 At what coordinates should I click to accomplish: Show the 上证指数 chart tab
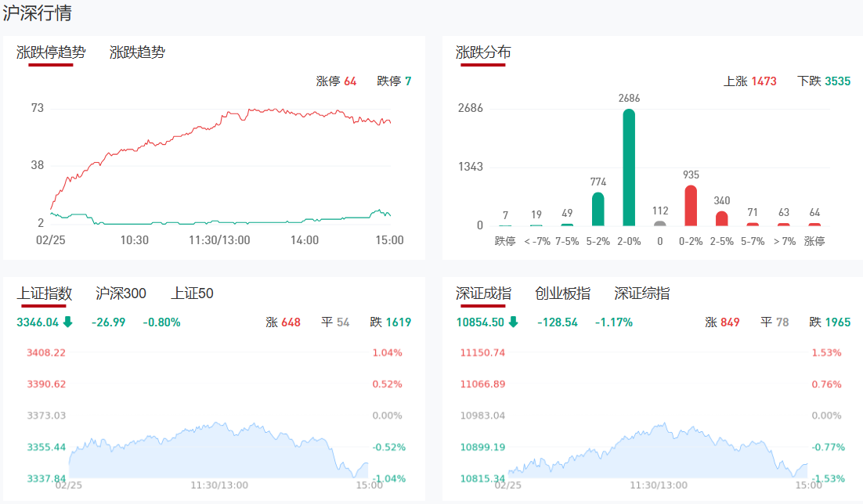click(x=45, y=293)
